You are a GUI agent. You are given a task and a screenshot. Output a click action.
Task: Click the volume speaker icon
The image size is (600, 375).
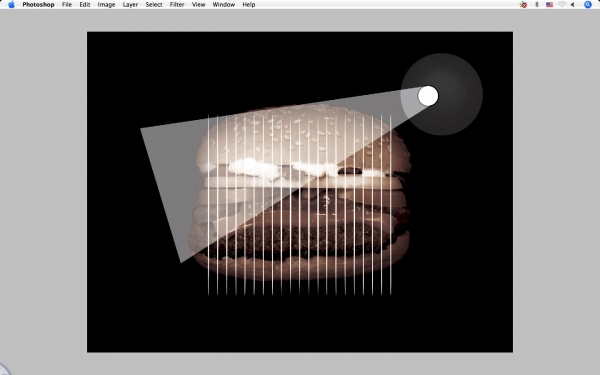572,5
